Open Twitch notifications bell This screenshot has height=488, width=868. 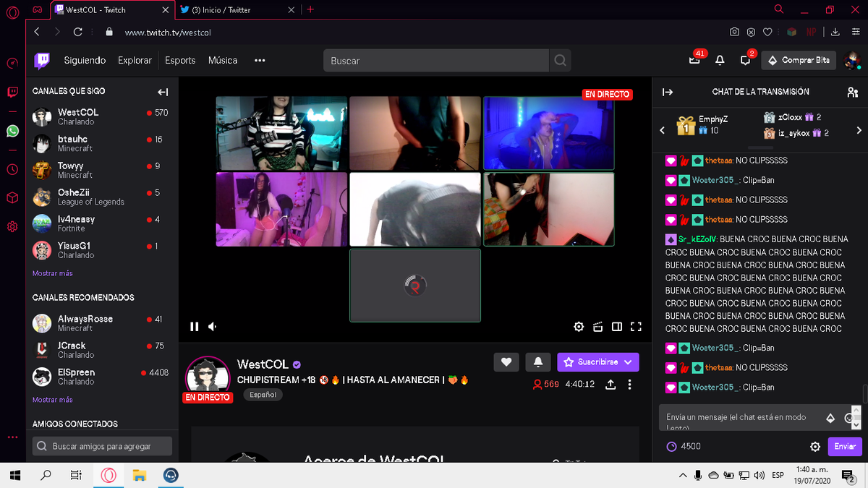[x=720, y=61]
